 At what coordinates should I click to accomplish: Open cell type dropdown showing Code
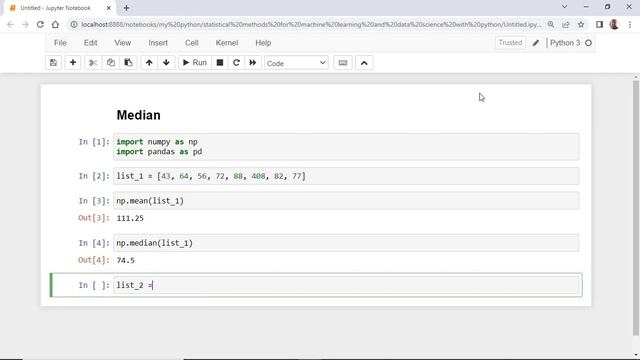point(296,63)
